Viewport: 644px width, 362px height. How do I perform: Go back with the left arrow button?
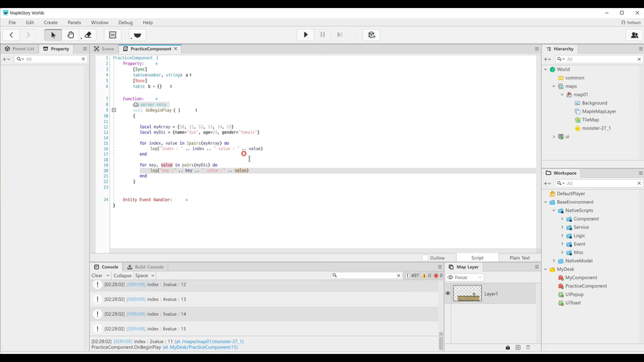tap(11, 35)
